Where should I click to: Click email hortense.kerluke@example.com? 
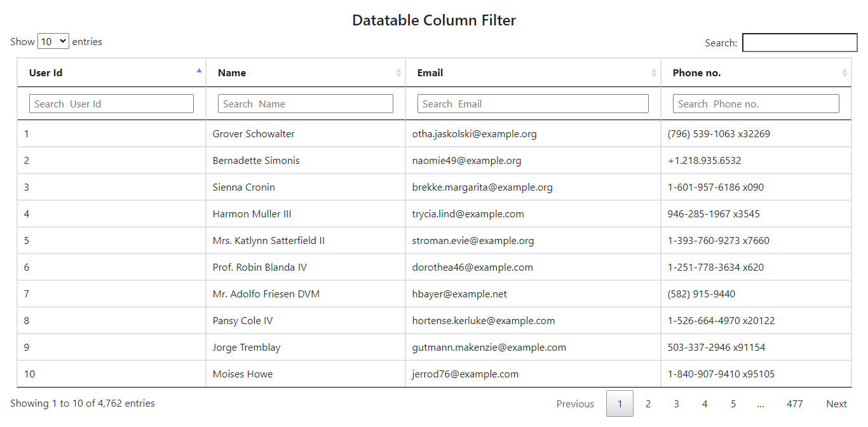[484, 321]
